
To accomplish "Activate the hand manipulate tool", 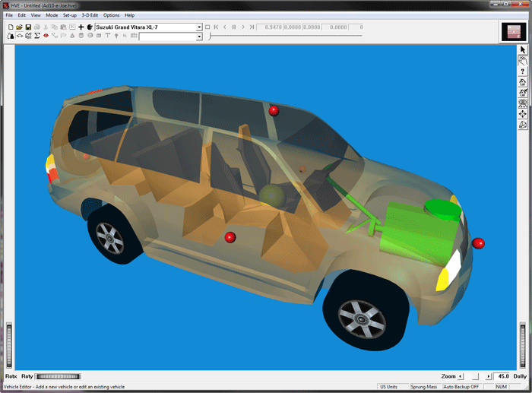I will (523, 60).
